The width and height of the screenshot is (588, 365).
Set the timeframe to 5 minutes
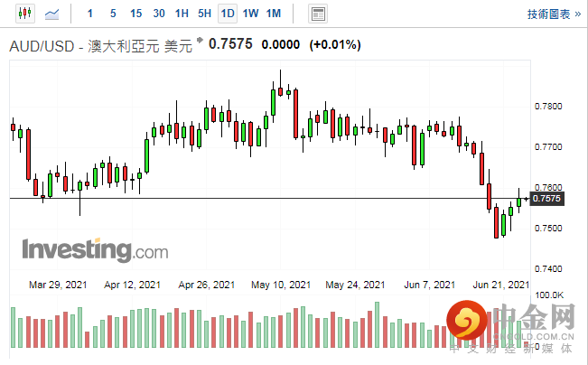[112, 14]
